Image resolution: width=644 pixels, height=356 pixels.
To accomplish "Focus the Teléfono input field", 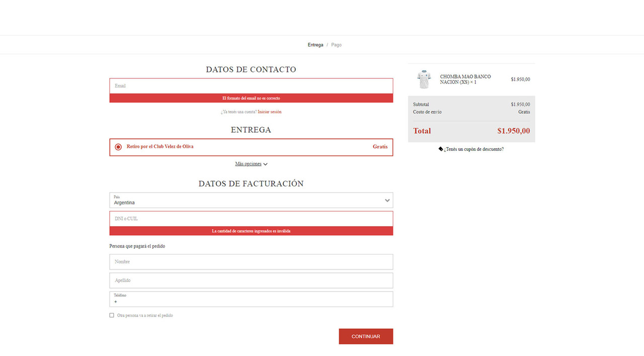I will [251, 299].
